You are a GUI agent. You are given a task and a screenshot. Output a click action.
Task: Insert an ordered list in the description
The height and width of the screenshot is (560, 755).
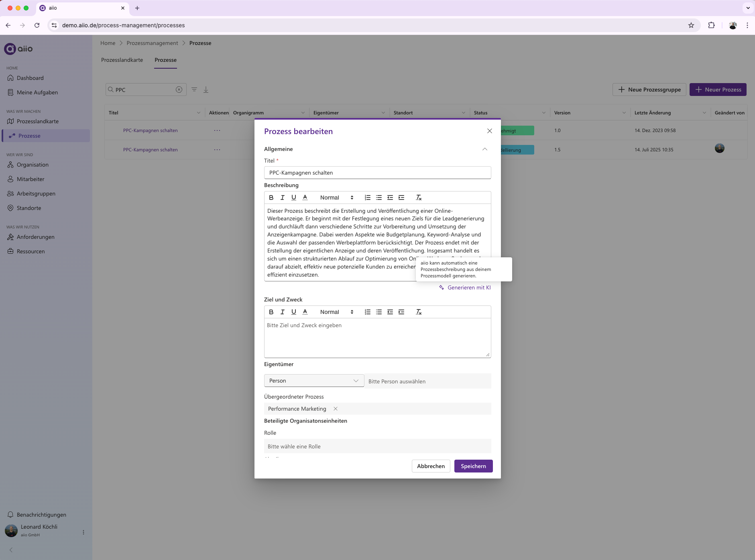pos(367,198)
